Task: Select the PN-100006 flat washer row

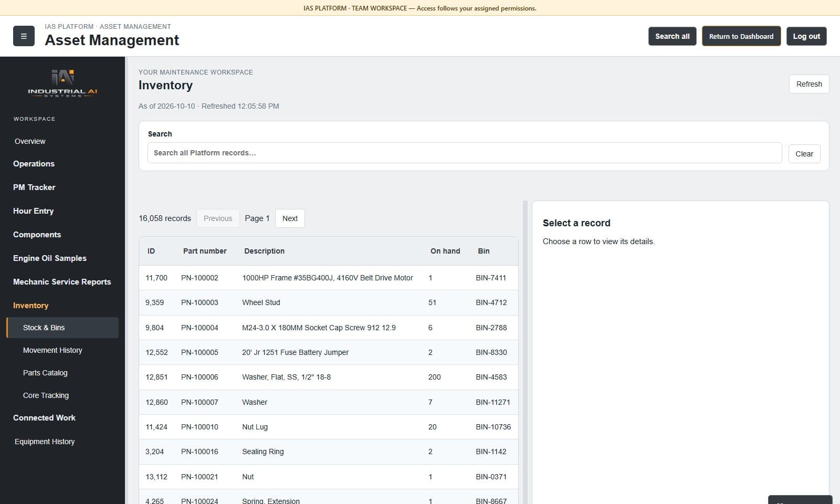Action: click(x=329, y=377)
